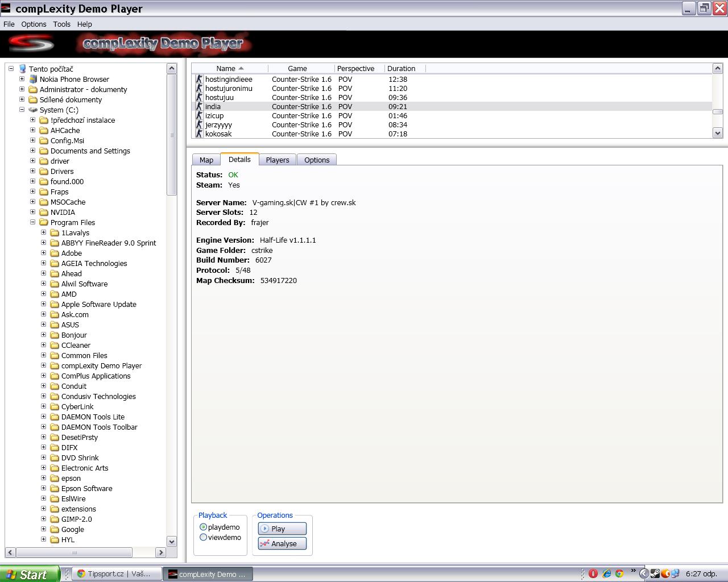
Task: Click the NVIDIA folder icon
Action: click(44, 212)
